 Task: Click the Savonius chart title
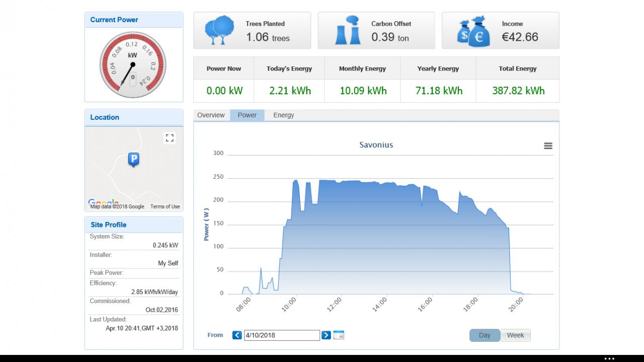click(376, 145)
